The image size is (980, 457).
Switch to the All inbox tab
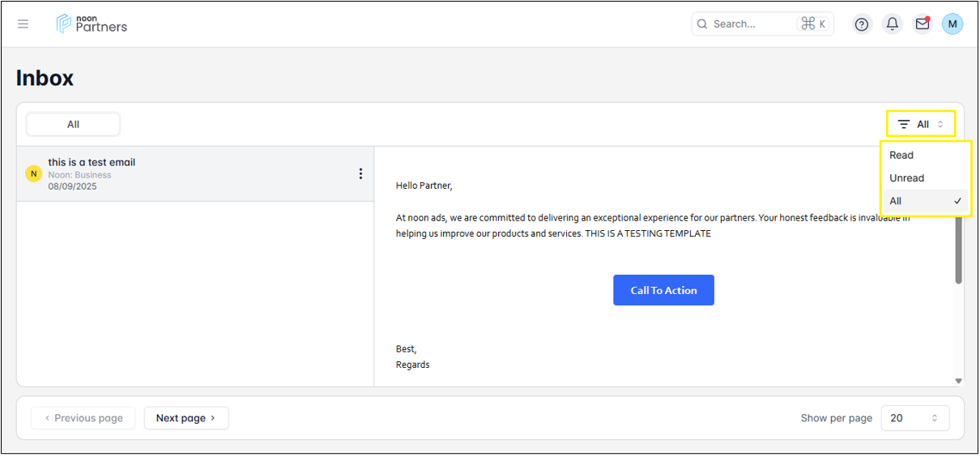[73, 124]
